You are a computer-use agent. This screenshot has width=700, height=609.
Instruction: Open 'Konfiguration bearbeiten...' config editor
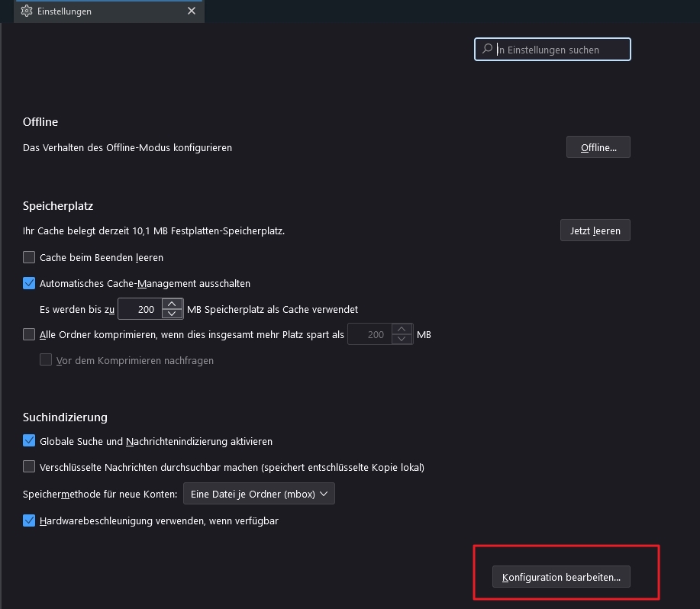(561, 578)
